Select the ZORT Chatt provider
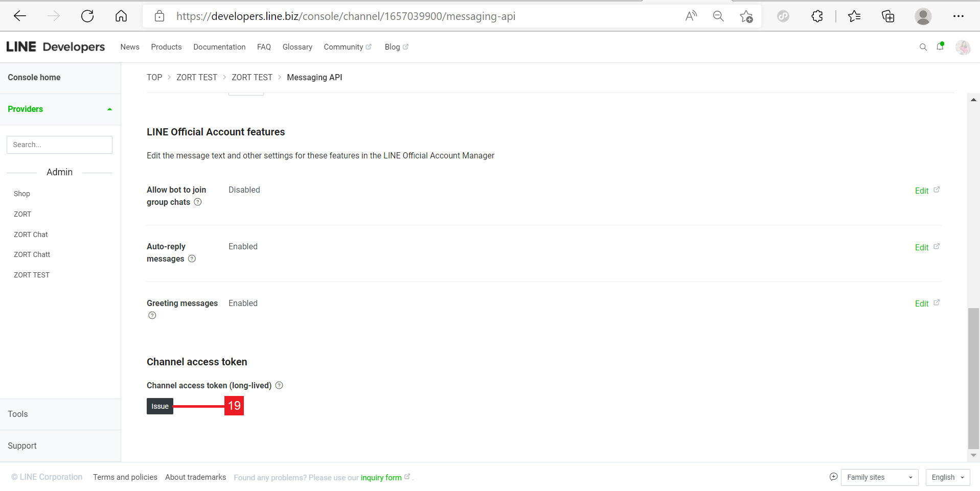The image size is (980, 491). [32, 254]
